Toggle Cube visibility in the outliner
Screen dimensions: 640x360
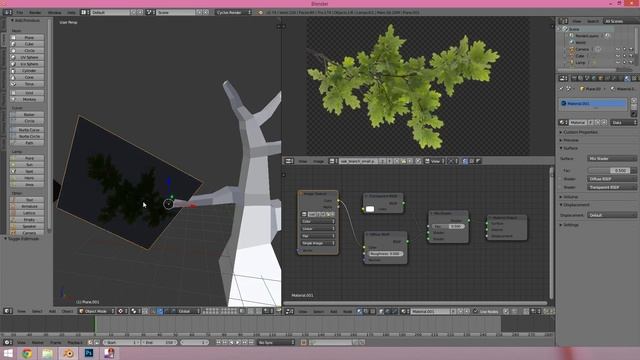(618, 56)
